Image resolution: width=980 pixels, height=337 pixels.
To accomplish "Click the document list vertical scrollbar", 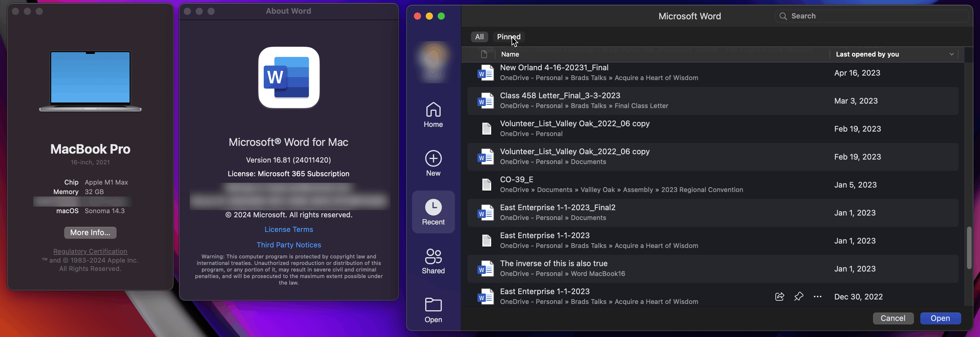I will coord(969,247).
